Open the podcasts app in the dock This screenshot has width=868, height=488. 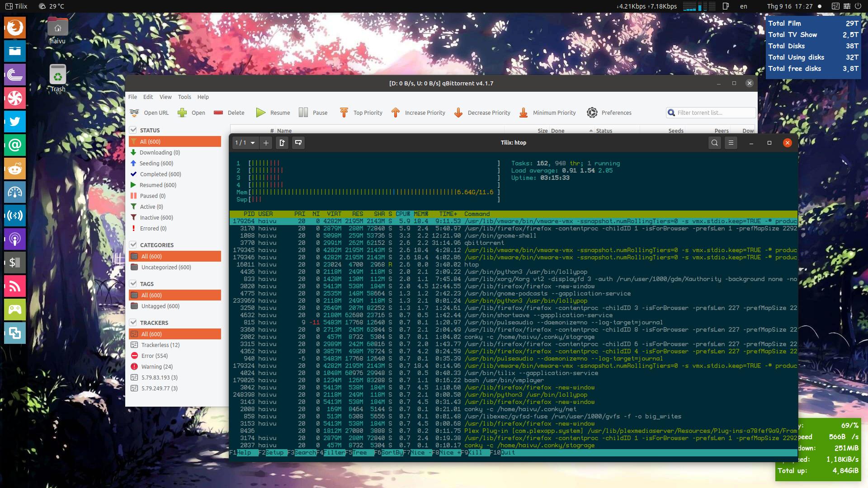pos(15,239)
